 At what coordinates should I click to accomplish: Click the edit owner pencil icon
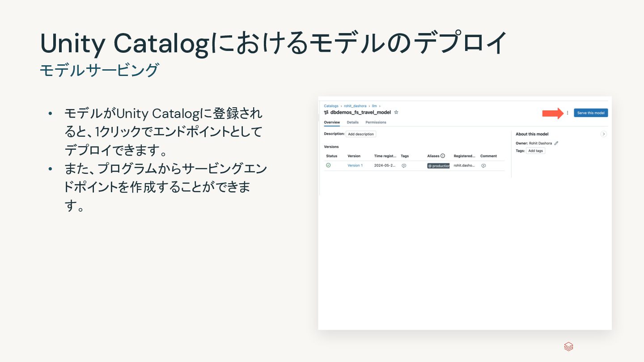coord(556,143)
